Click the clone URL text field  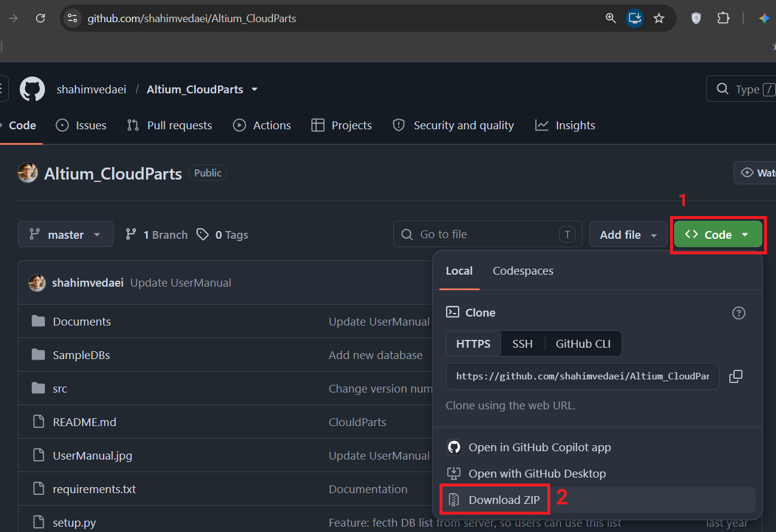point(582,376)
